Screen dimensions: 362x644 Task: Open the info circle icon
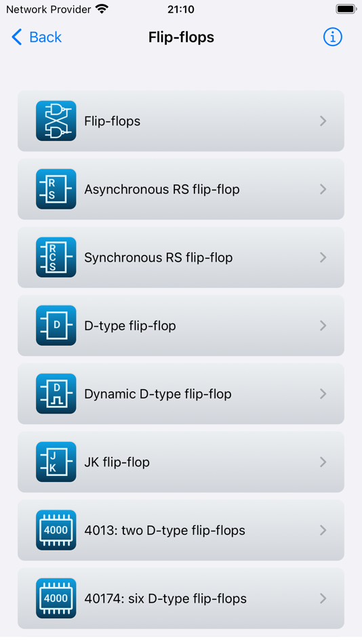point(332,37)
